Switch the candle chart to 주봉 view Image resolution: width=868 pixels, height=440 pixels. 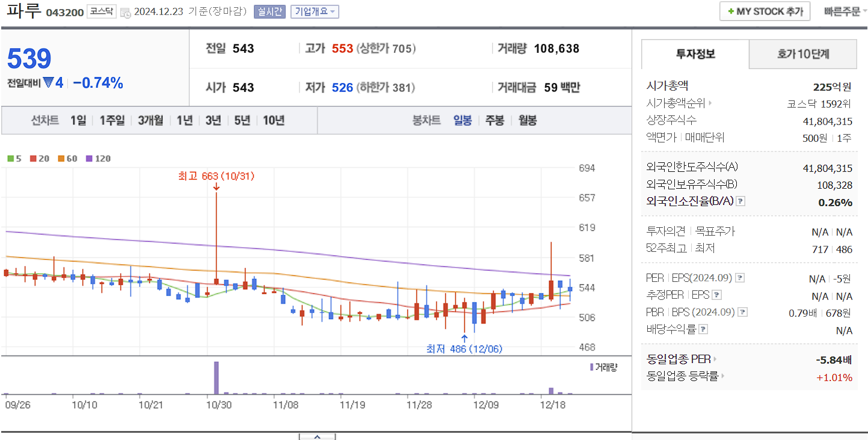click(x=494, y=120)
